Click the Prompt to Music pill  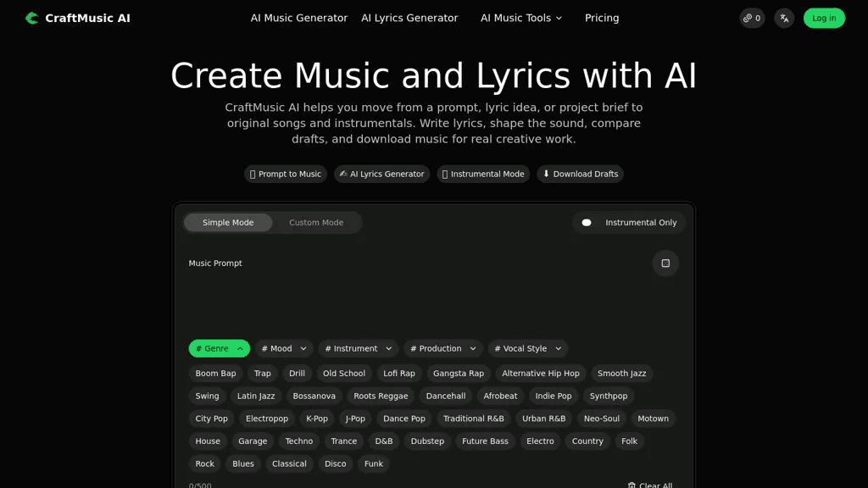coord(286,174)
